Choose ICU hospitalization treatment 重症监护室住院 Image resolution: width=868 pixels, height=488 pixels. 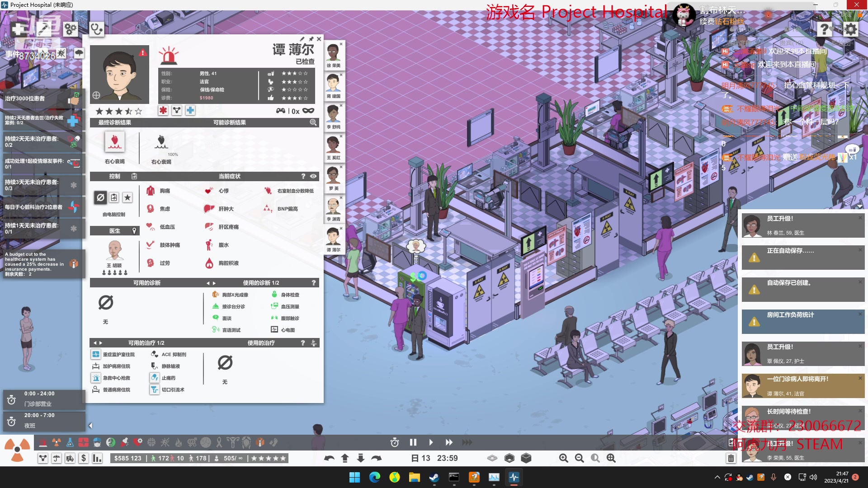coord(113,355)
